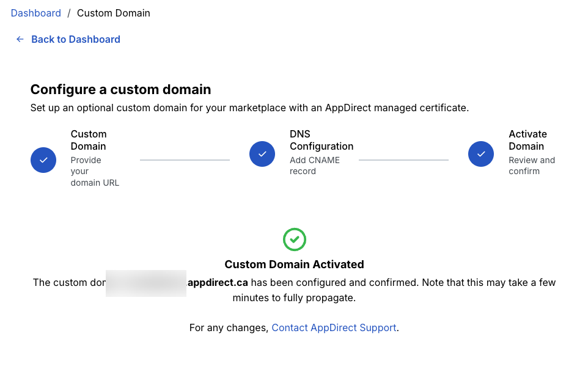Click the appdirect.ca domain text

(x=218, y=283)
